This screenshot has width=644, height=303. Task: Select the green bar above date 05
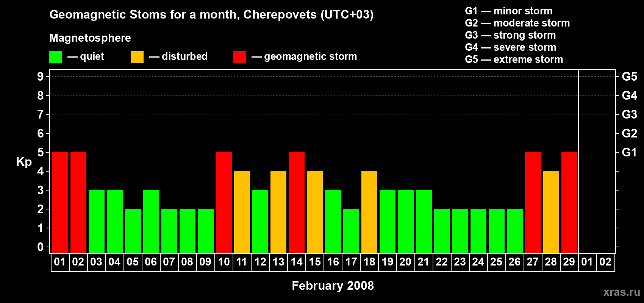click(133, 231)
